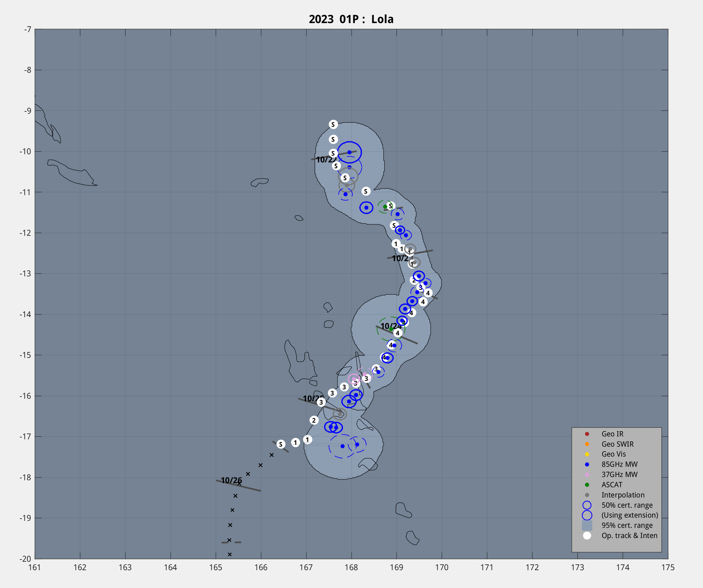Click the pink 37GHz MW legend marker
This screenshot has width=703, height=588.
587,474
